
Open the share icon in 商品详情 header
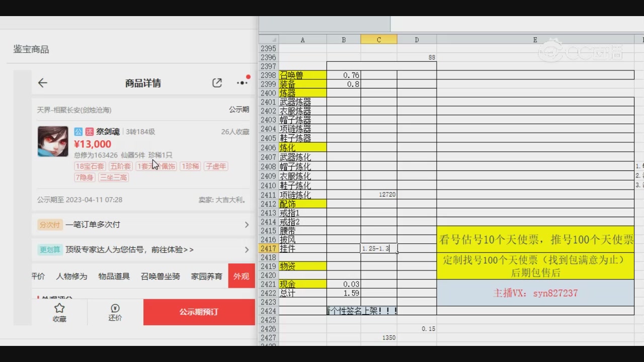coord(217,83)
